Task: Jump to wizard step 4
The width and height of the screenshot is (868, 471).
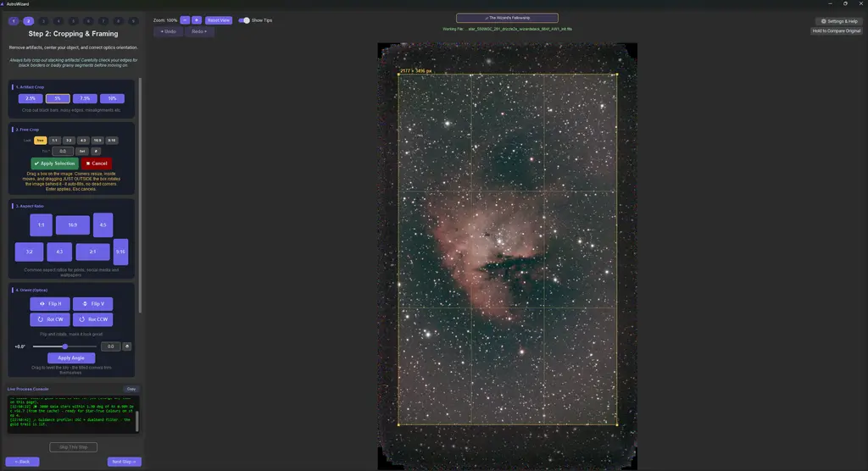Action: click(x=58, y=21)
